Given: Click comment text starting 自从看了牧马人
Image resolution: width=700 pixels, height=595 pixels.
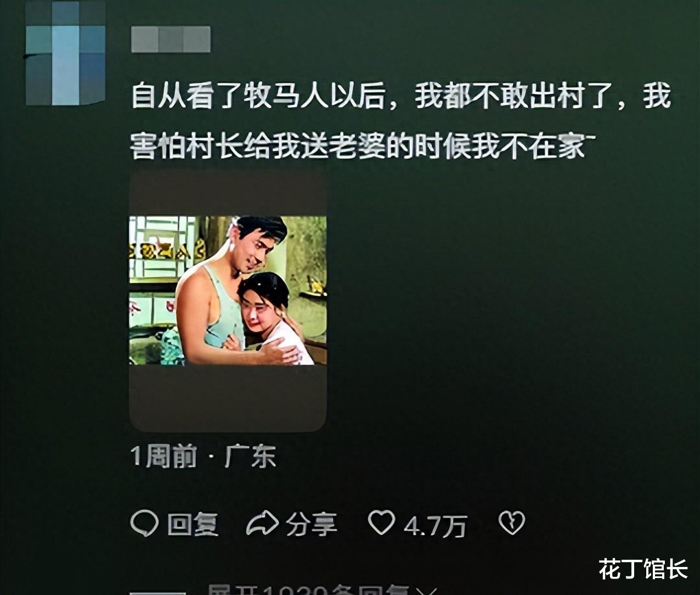Looking at the screenshot, I should [x=401, y=97].
